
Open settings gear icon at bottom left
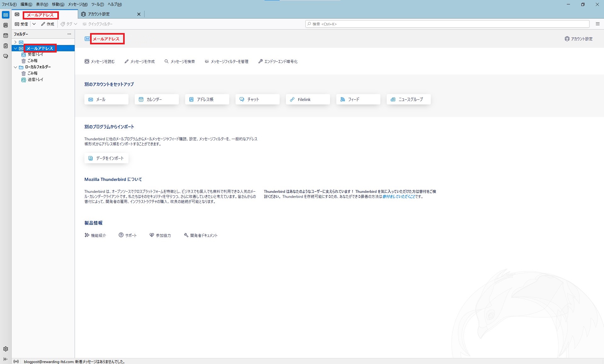[x=5, y=349]
